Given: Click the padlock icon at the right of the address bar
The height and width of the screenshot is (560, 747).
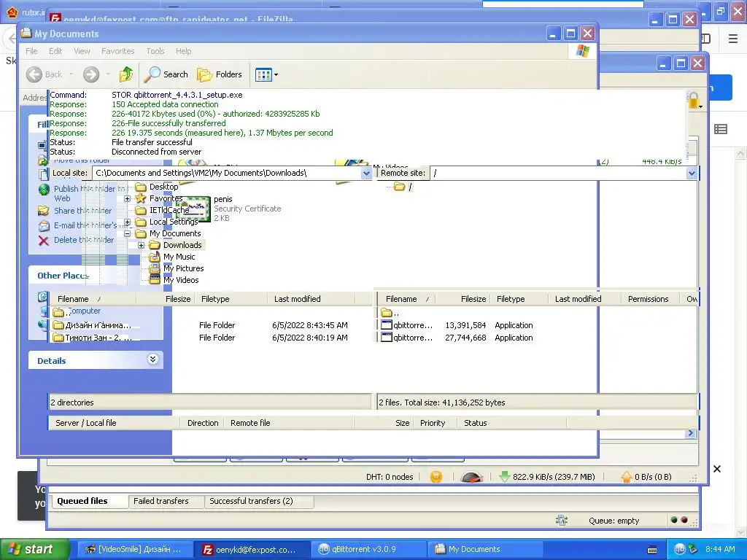Looking at the screenshot, I should [694, 101].
